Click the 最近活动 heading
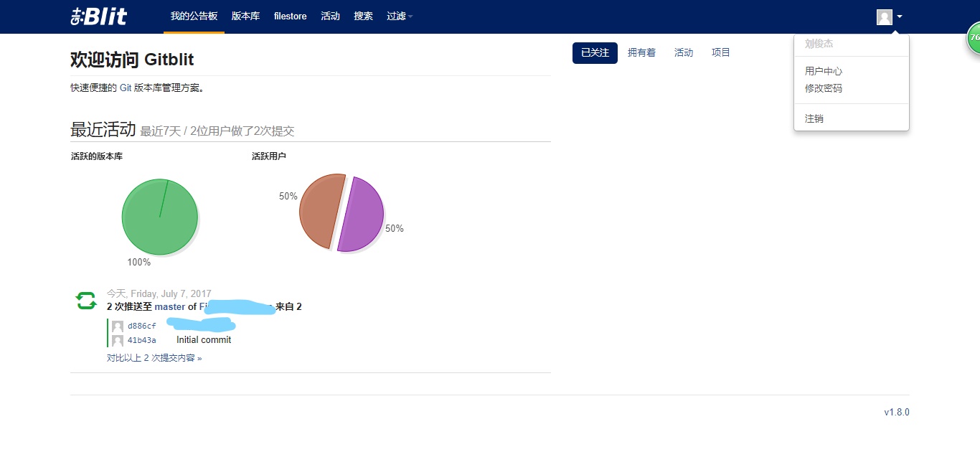The image size is (980, 475). click(x=103, y=129)
